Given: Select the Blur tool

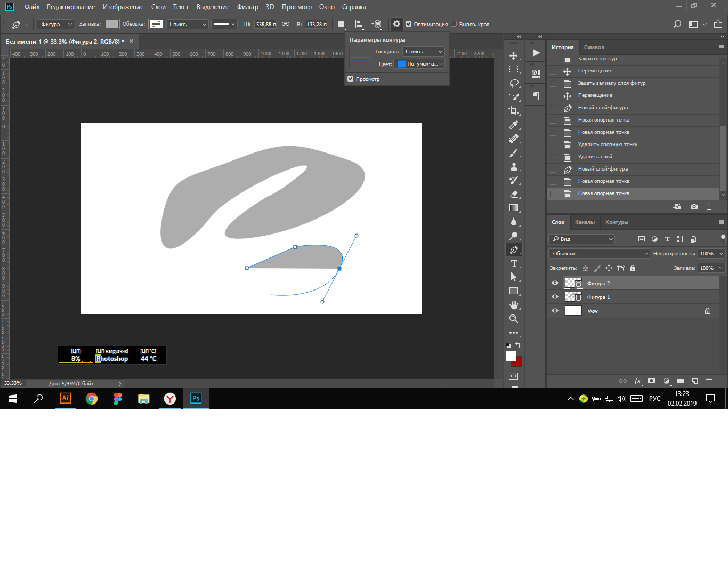Looking at the screenshot, I should pyautogui.click(x=514, y=222).
